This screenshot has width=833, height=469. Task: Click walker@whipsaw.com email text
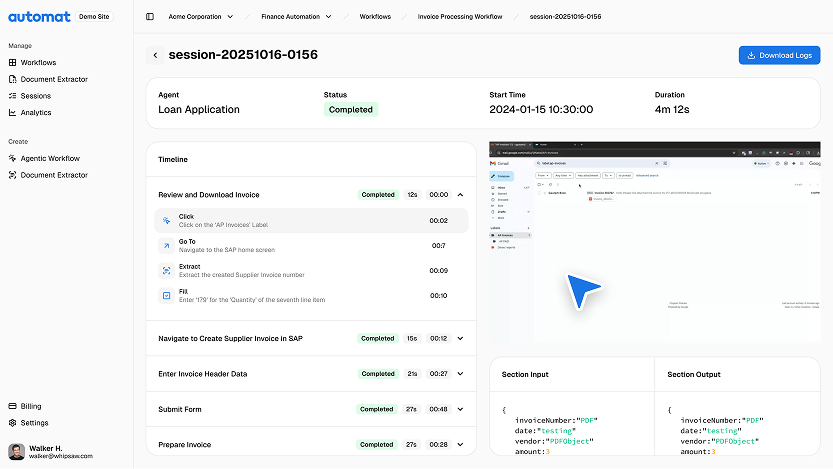click(61, 456)
